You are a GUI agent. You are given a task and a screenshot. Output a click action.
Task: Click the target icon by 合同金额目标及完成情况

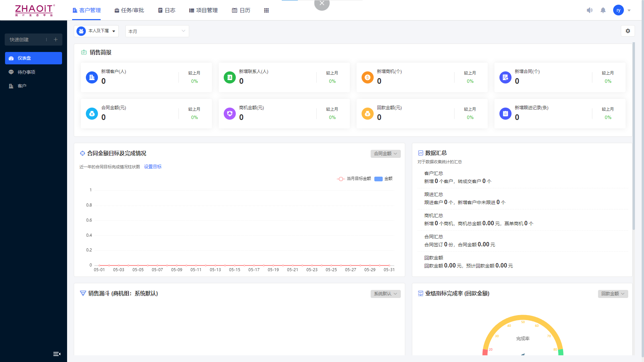[83, 153]
